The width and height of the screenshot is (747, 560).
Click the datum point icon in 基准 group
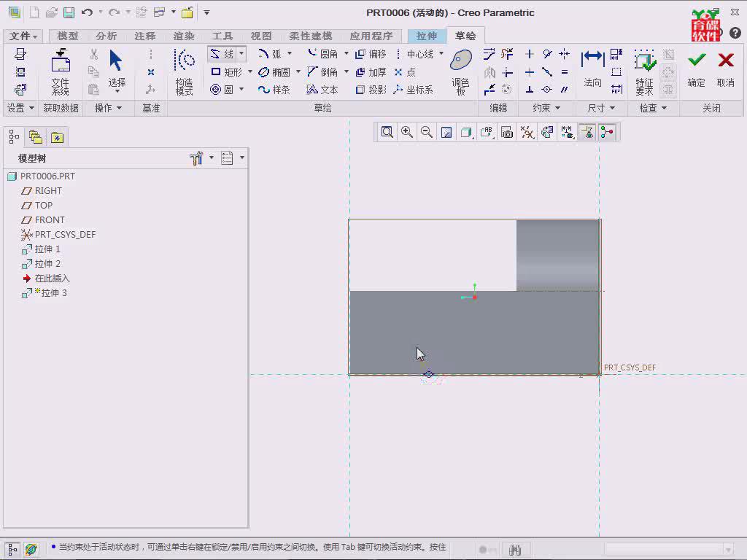tap(150, 72)
